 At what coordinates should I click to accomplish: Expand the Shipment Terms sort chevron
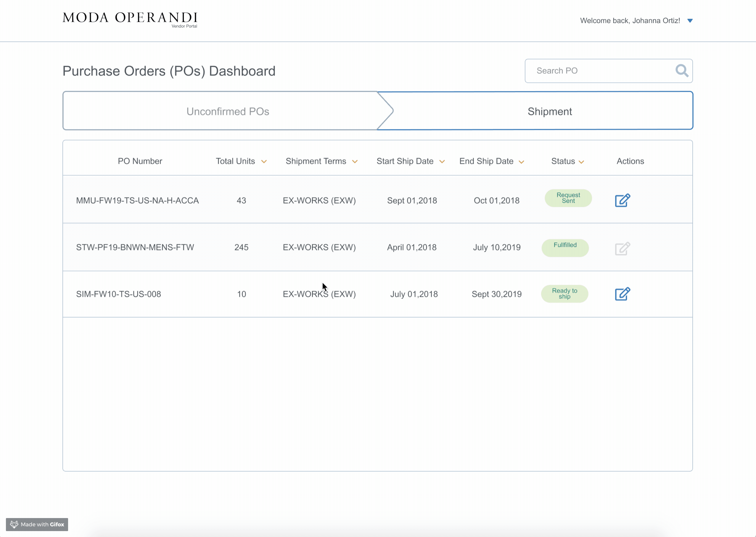click(355, 162)
